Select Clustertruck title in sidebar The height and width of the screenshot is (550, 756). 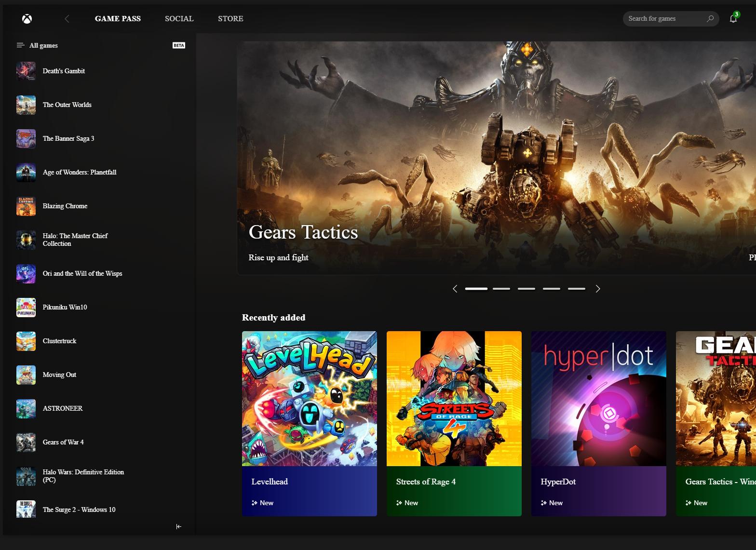pyautogui.click(x=59, y=341)
